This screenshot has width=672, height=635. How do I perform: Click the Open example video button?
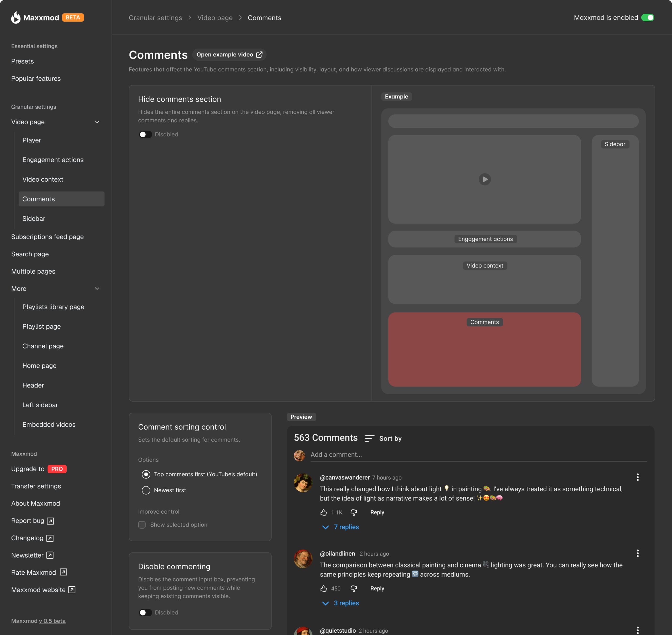[229, 55]
